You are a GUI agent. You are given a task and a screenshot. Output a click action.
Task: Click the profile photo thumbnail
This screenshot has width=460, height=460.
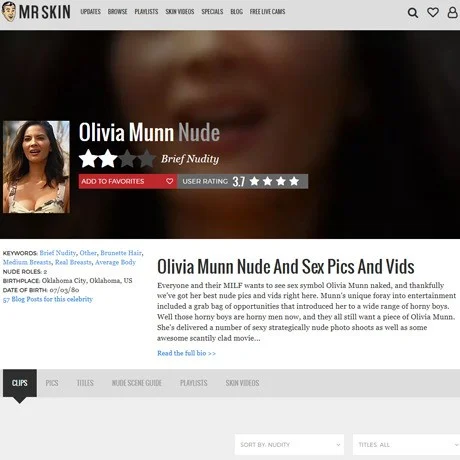tap(36, 167)
